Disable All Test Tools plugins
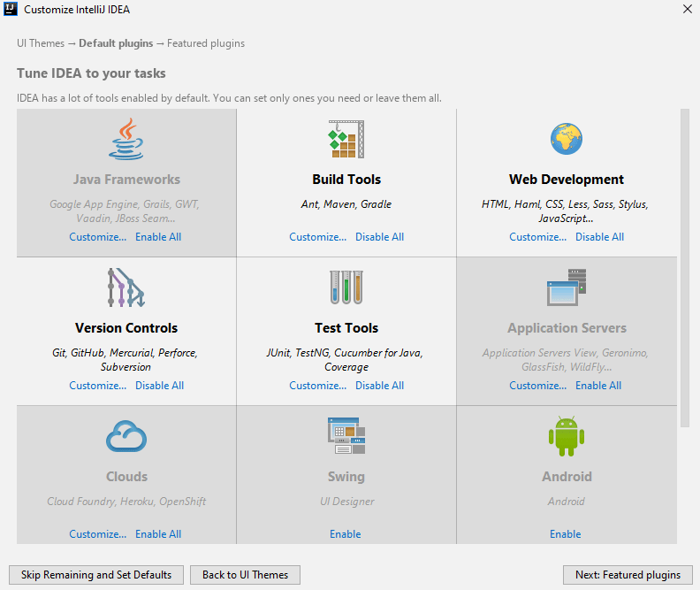The height and width of the screenshot is (590, 700). pyautogui.click(x=379, y=386)
